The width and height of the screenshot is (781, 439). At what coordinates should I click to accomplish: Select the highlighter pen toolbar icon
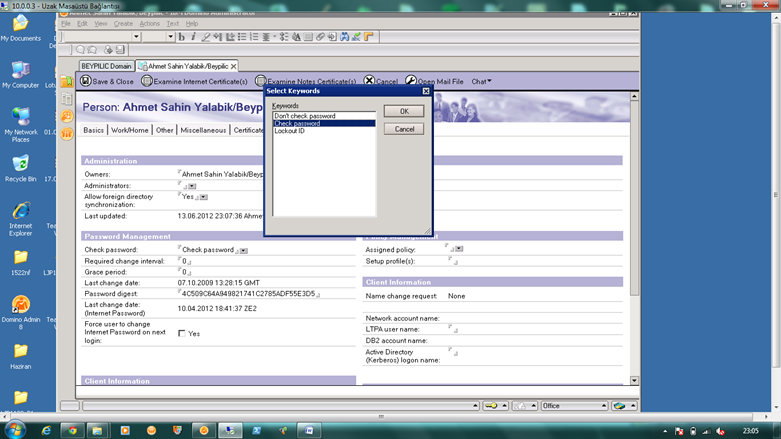[x=205, y=37]
